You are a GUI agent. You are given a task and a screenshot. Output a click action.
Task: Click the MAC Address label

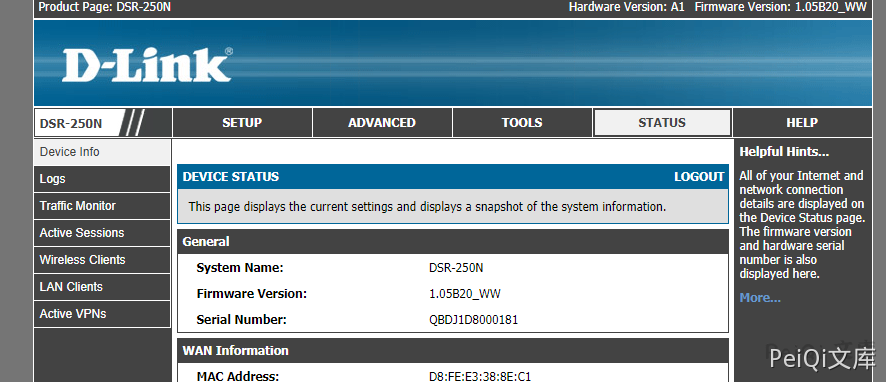click(237, 376)
